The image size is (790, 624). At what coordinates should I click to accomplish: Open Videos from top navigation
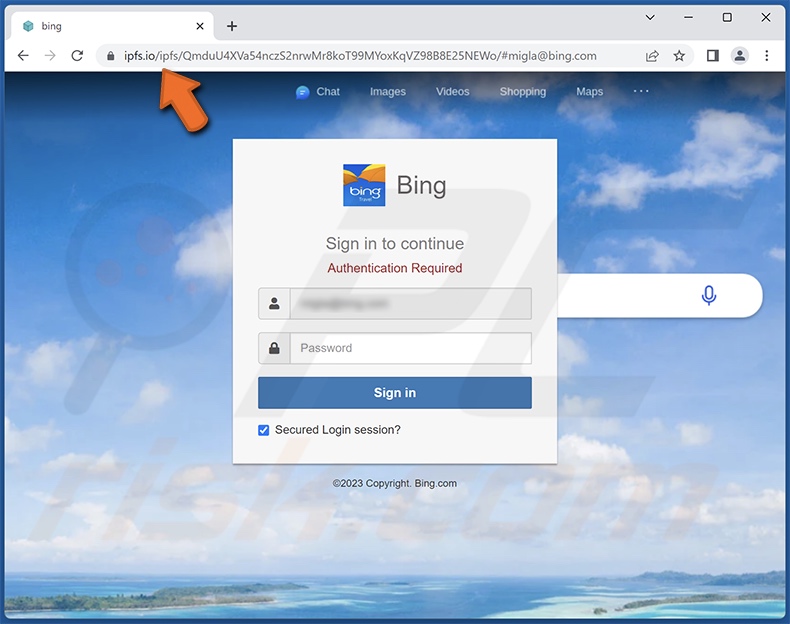452,92
